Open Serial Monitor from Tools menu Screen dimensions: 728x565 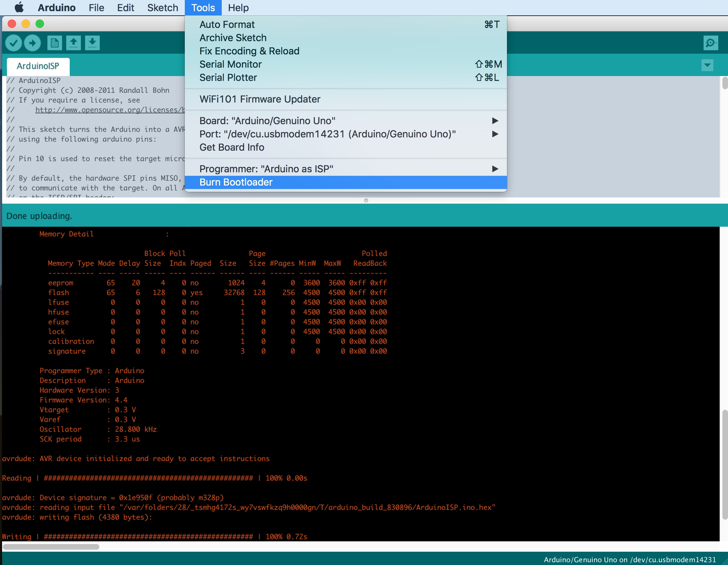346,64
